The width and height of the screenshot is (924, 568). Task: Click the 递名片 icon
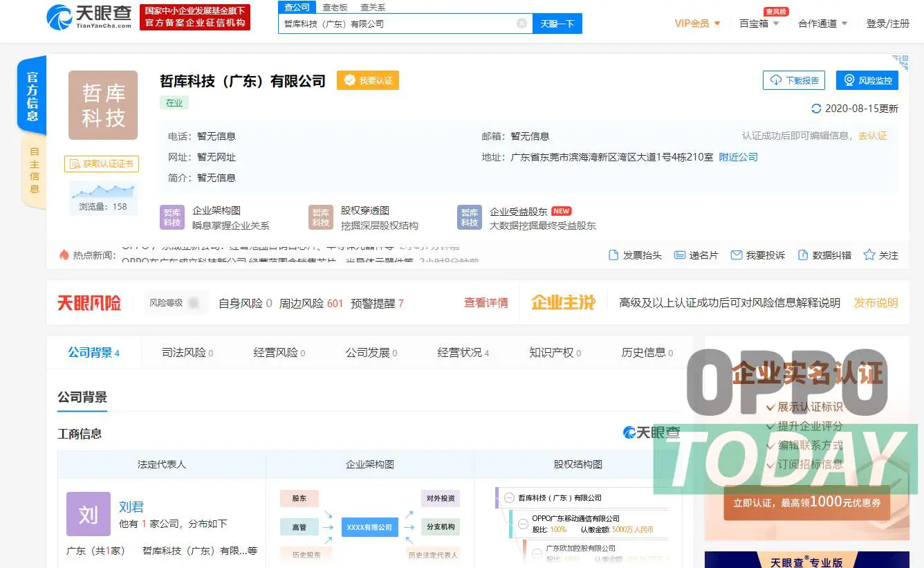(680, 255)
